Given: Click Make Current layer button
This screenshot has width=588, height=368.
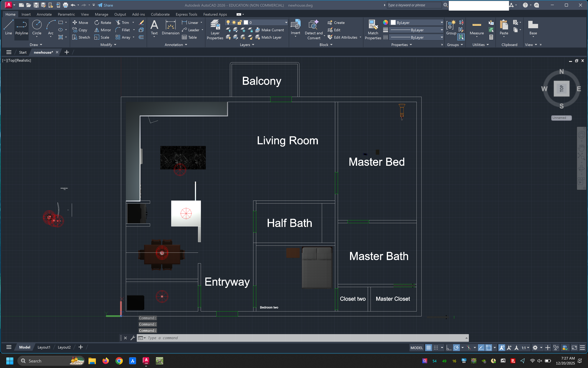Looking at the screenshot, I should coord(270,30).
